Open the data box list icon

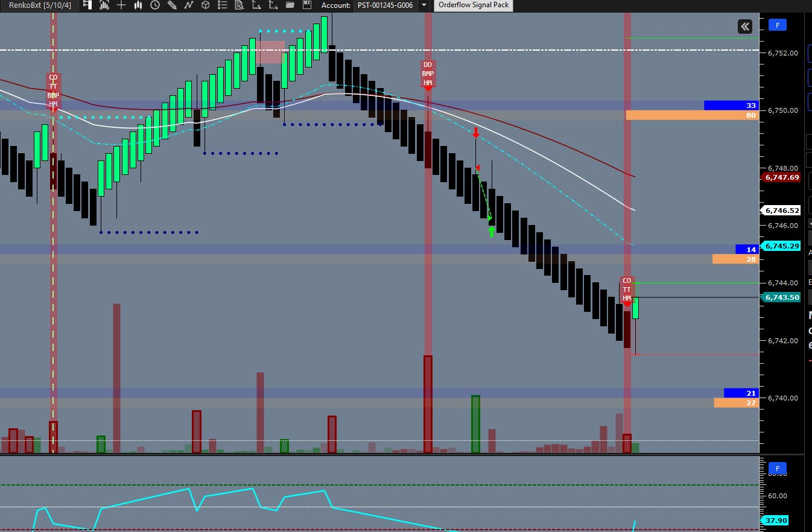pyautogui.click(x=222, y=5)
